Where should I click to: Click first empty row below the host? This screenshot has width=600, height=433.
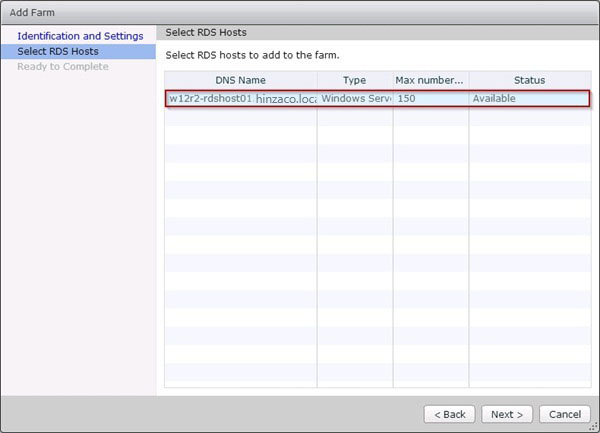(375, 117)
